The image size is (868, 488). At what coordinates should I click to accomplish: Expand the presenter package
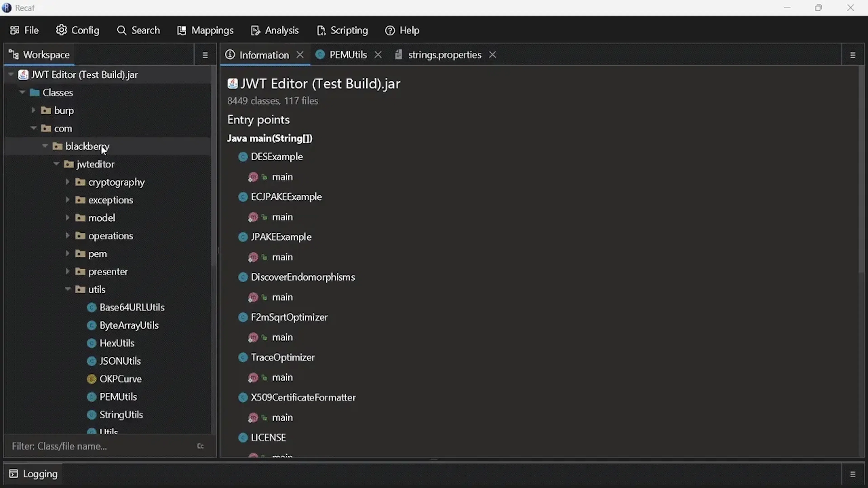click(67, 271)
